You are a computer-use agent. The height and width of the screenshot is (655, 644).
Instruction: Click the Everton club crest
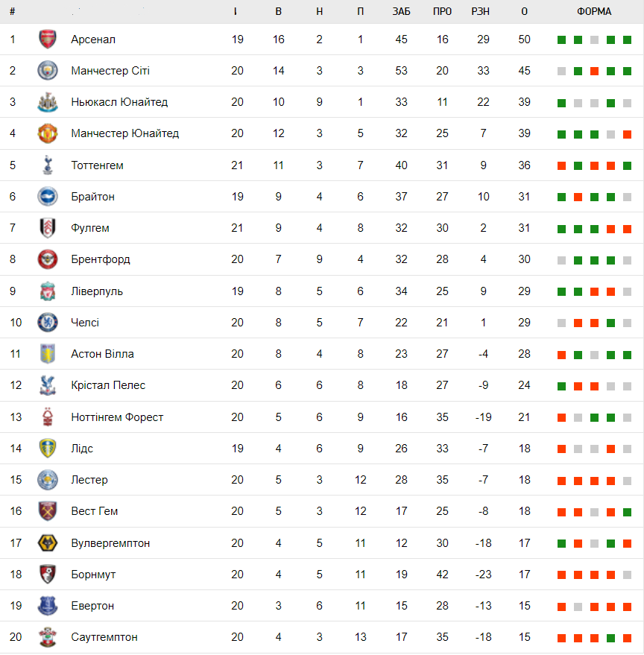coord(47,606)
